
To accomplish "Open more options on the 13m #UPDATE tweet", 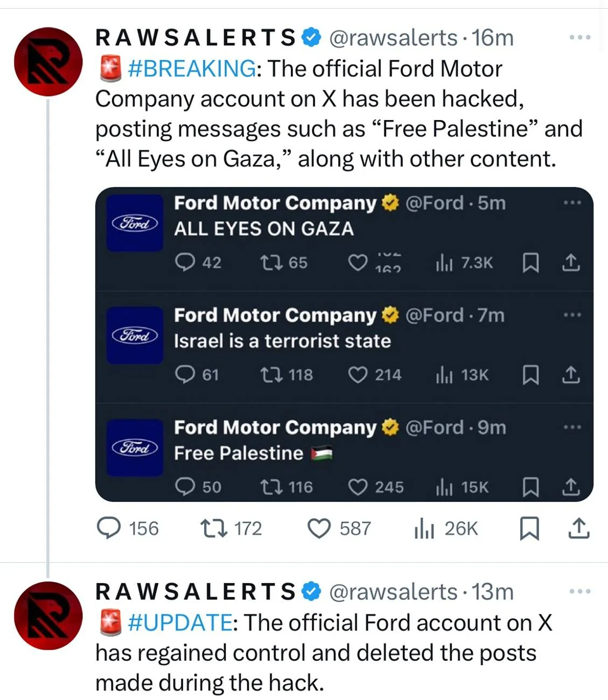I will coord(580,591).
